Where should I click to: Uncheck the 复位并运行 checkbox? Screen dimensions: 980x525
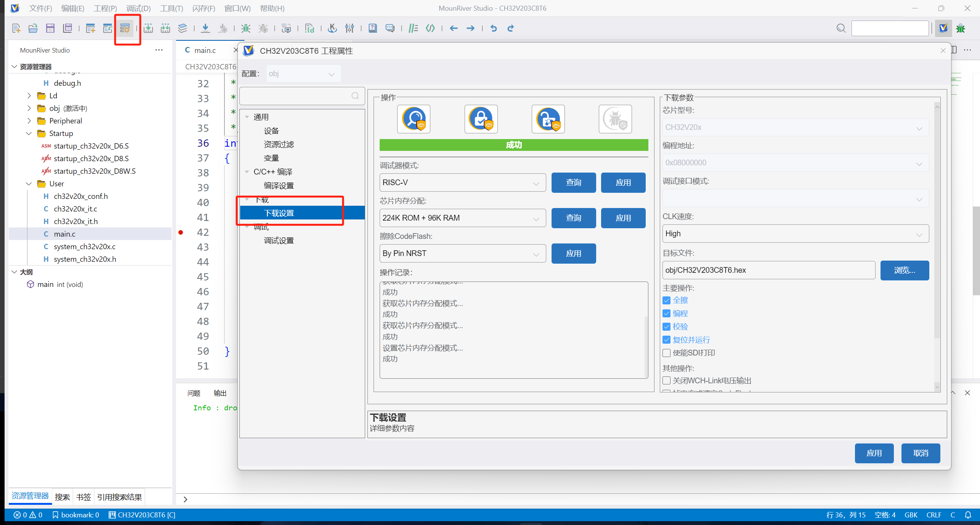[667, 340]
